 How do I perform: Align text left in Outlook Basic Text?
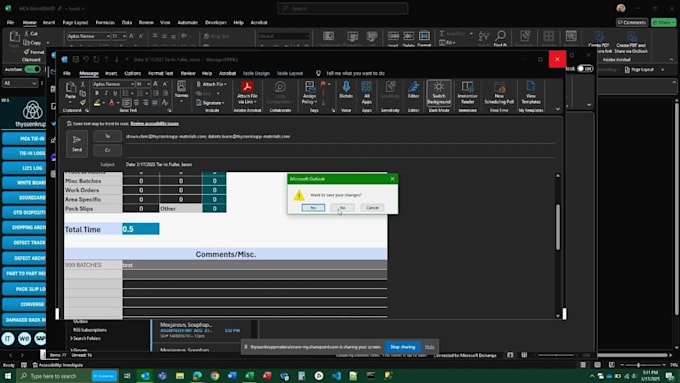tap(127, 103)
